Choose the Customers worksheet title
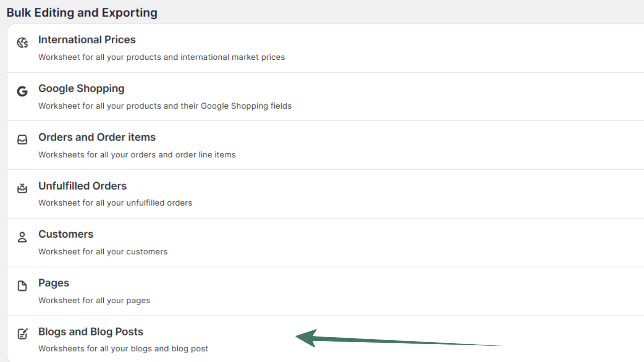This screenshot has height=362, width=644. pyautogui.click(x=66, y=234)
